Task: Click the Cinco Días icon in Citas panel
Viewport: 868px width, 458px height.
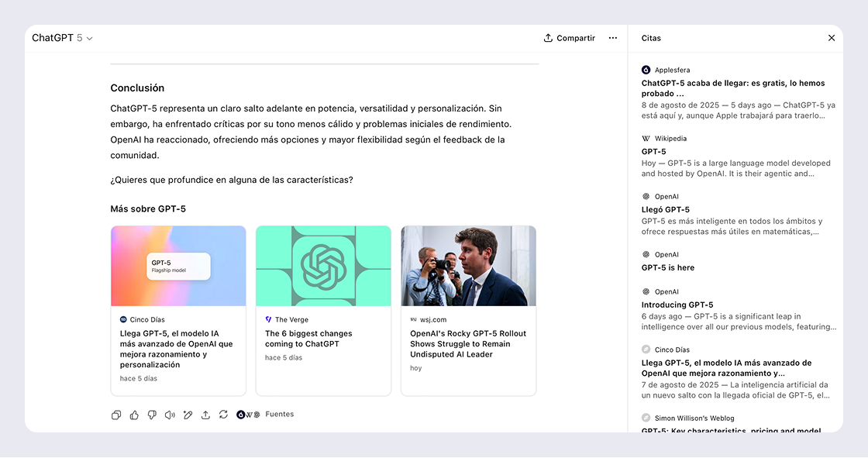Action: coord(646,350)
